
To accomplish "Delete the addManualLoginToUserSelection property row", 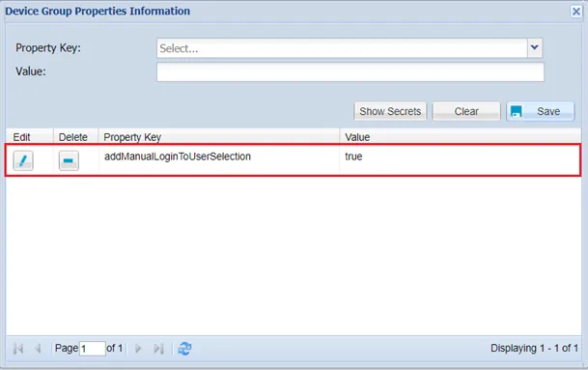I will pyautogui.click(x=69, y=160).
